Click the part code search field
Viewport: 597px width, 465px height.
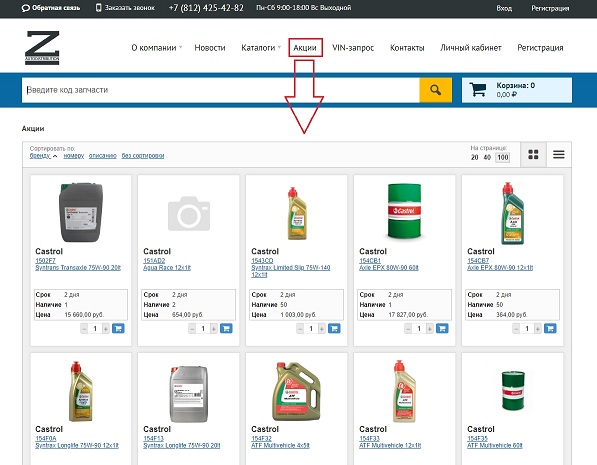tap(221, 90)
